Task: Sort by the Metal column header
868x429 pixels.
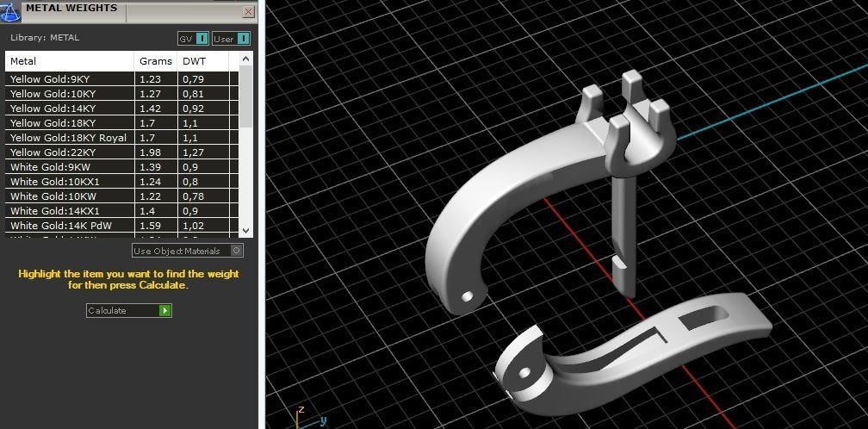Action: [70, 61]
